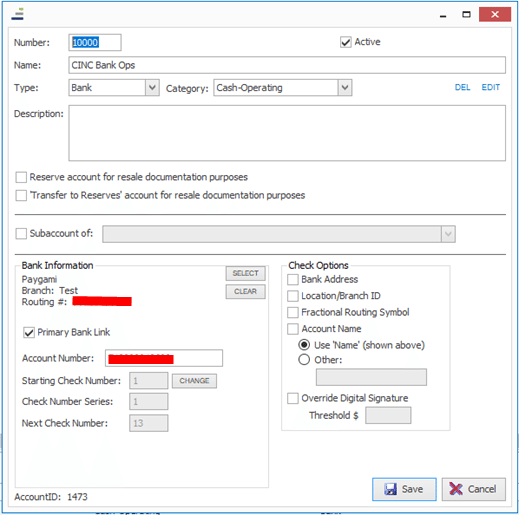519x515 pixels.
Task: Click CLEAR in Bank Information
Action: 246,292
